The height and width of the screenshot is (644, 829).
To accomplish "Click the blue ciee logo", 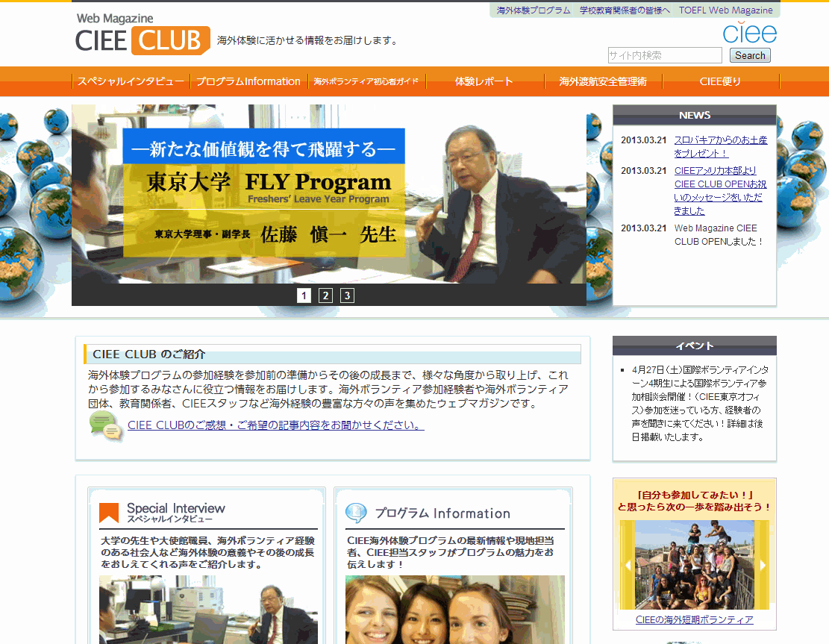I will pos(750,33).
